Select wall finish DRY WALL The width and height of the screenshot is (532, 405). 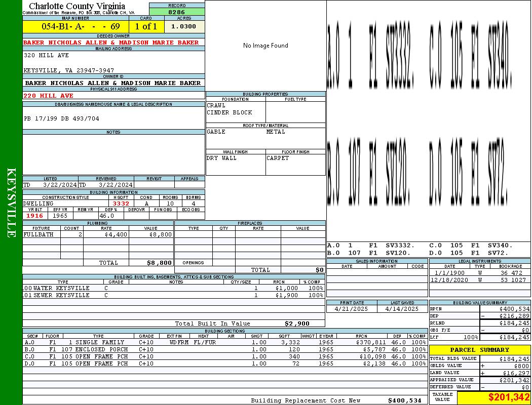coord(221,158)
